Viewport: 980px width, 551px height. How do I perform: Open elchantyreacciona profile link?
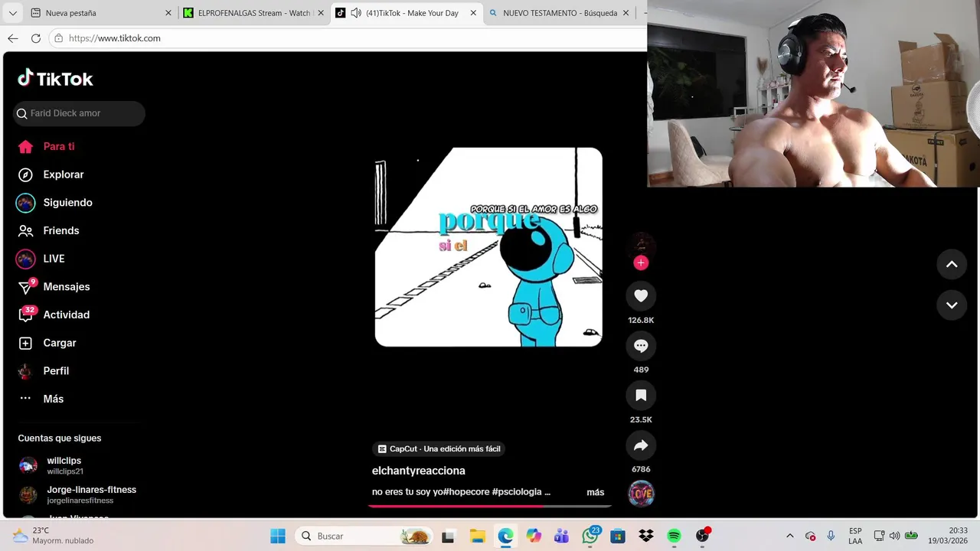418,471
